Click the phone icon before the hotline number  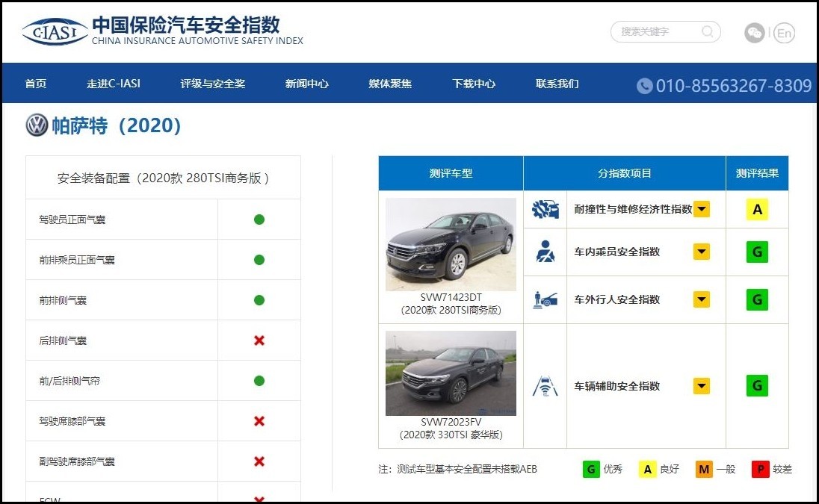(644, 86)
